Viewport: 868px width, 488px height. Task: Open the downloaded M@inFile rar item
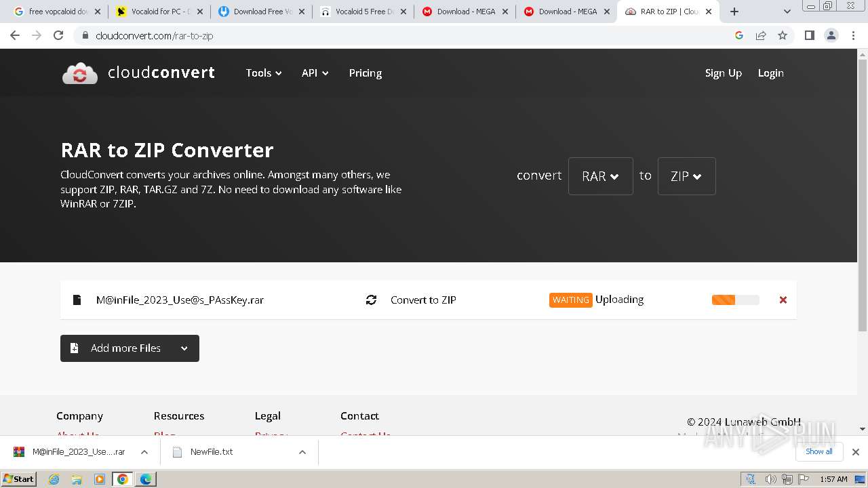pyautogui.click(x=70, y=452)
